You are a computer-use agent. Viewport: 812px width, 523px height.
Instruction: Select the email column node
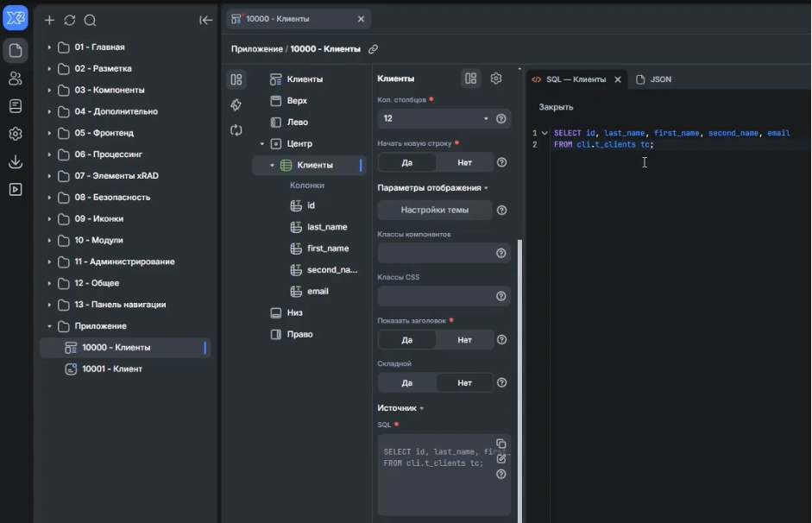(318, 291)
